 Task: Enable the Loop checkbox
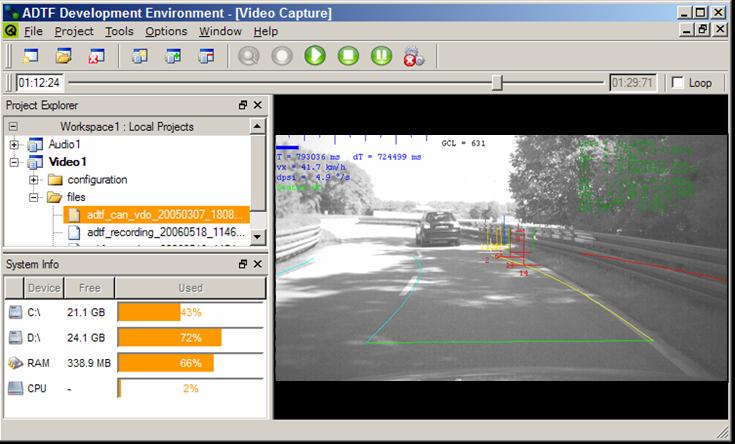point(677,83)
